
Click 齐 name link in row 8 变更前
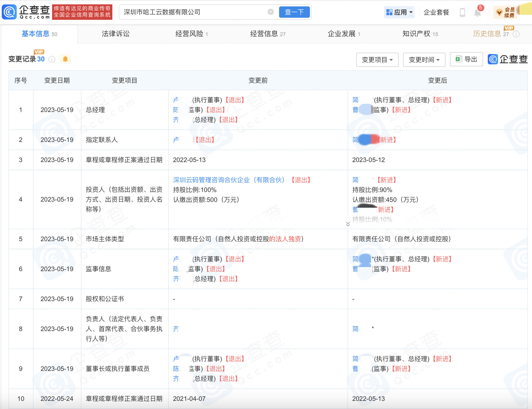[x=176, y=329]
